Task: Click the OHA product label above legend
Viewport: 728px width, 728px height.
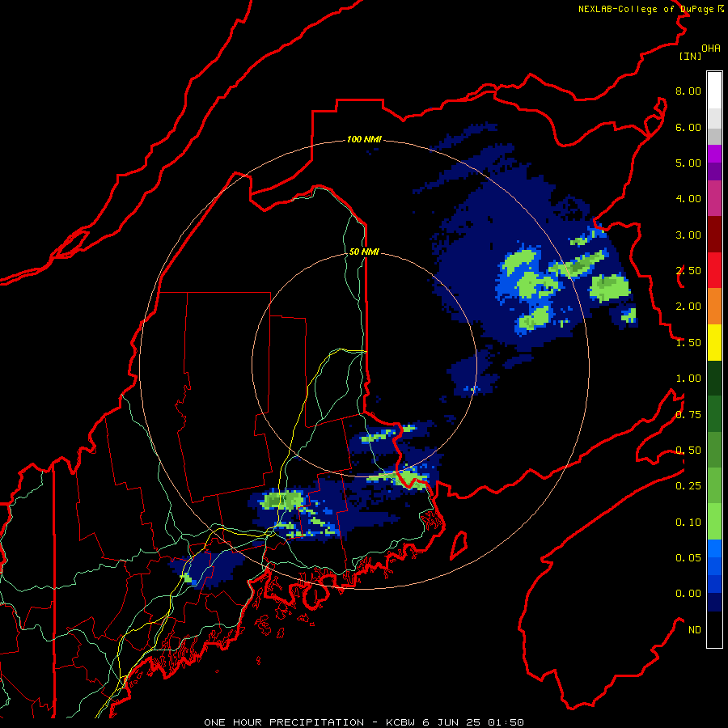Action: [711, 49]
